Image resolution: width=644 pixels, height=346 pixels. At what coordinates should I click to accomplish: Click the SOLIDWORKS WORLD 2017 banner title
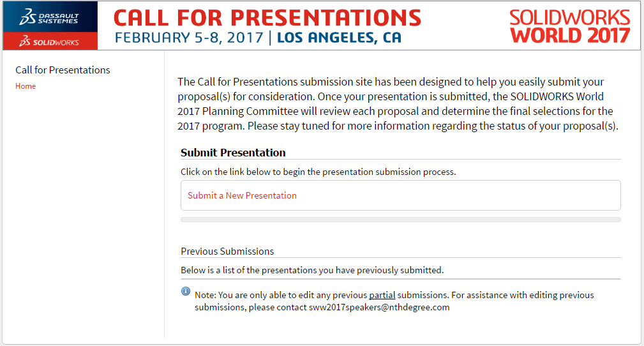(x=570, y=27)
